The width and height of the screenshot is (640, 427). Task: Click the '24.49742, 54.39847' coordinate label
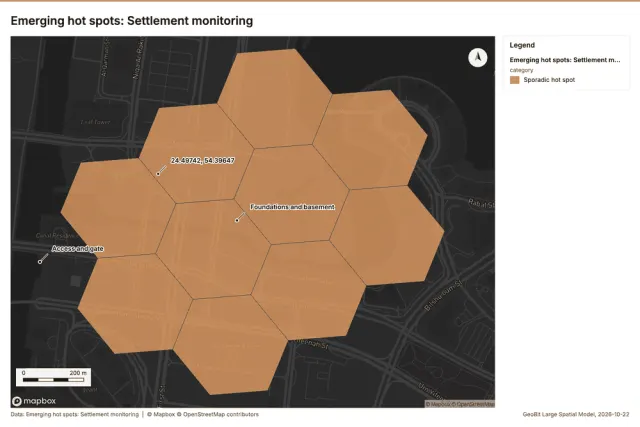[202, 160]
